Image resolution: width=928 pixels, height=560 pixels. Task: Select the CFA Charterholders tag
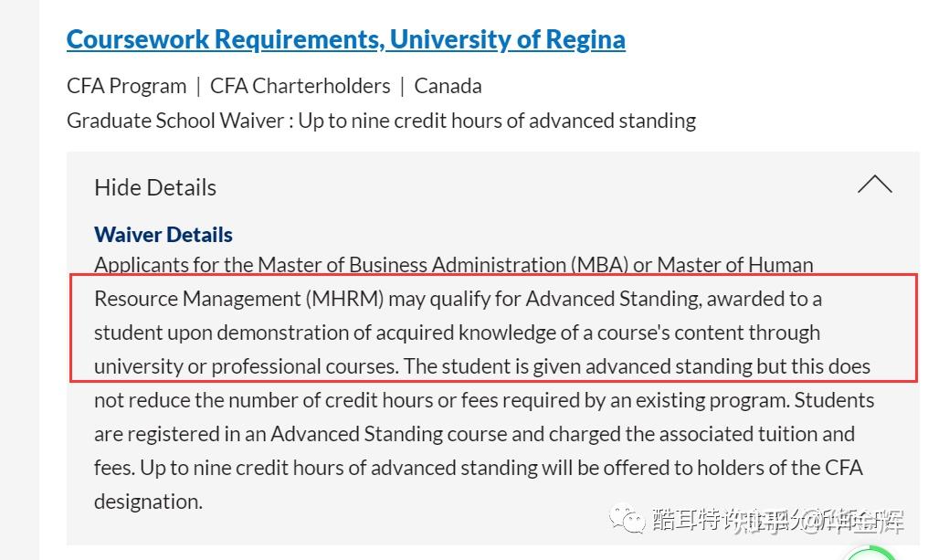click(300, 86)
